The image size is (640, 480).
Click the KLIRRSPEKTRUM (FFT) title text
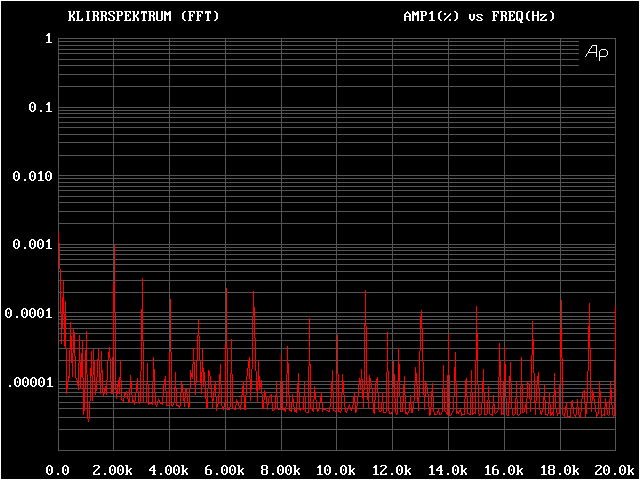(x=143, y=17)
